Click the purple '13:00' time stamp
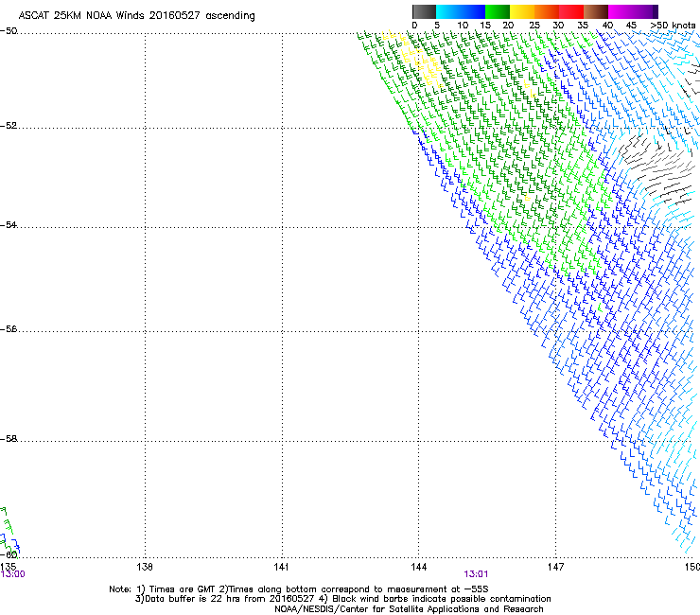 click(12, 574)
